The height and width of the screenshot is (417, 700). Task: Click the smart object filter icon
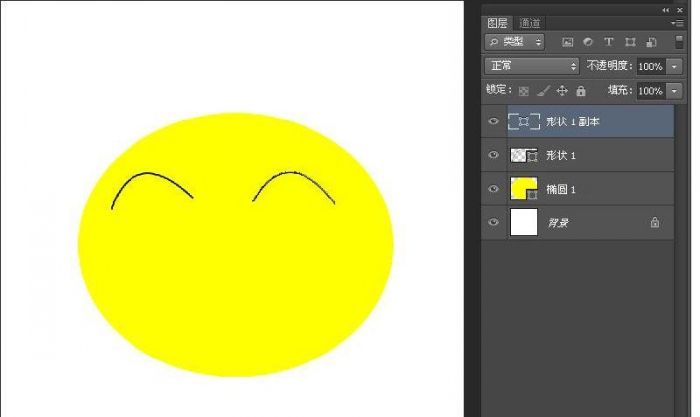pos(651,42)
